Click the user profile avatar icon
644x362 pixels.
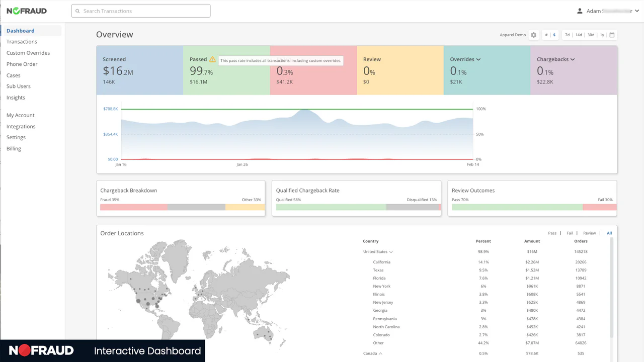pos(580,11)
